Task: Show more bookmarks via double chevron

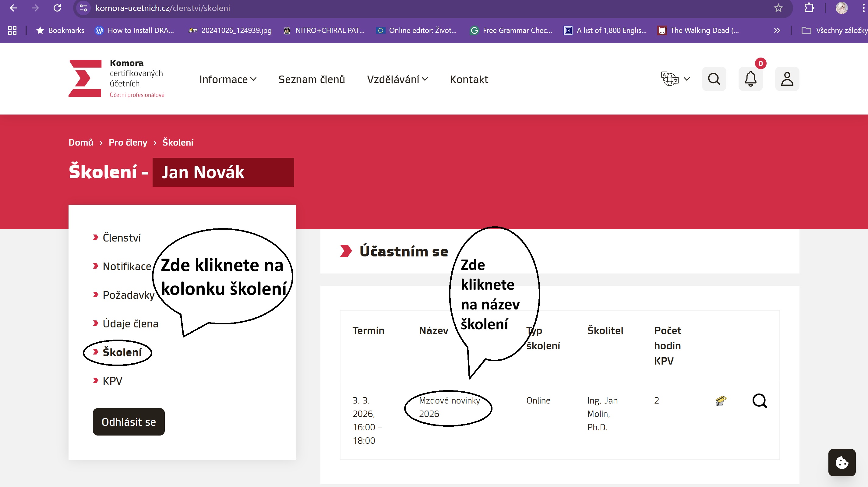Action: pyautogui.click(x=777, y=30)
